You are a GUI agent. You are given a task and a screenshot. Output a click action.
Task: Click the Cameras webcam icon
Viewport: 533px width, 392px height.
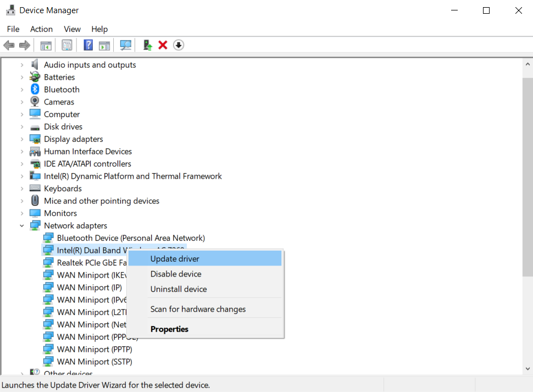(x=35, y=101)
